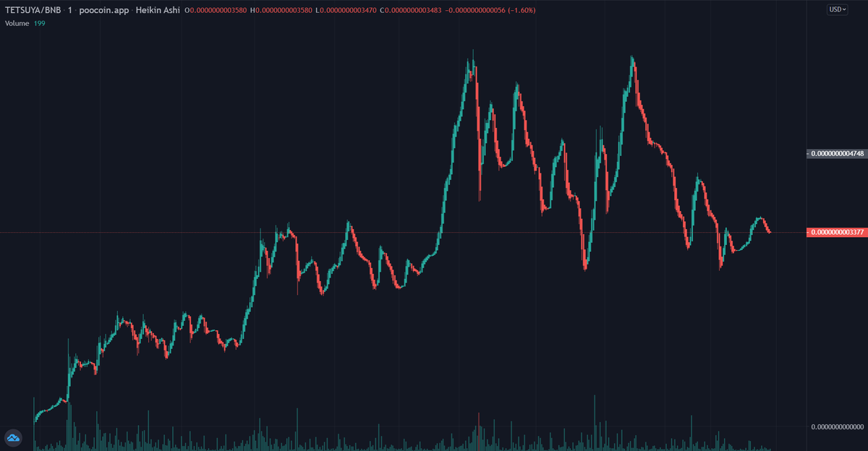Click the gray price label 0.0000000004748

(837, 154)
